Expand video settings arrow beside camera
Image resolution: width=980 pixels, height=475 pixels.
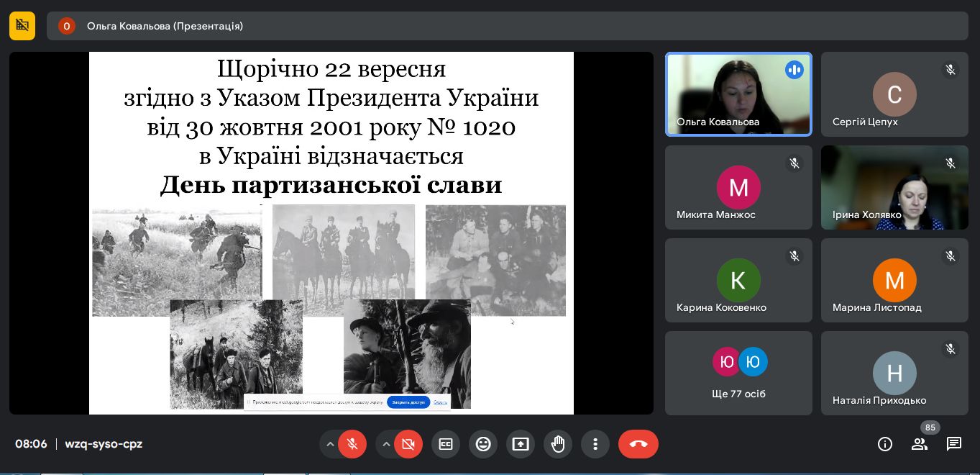click(386, 444)
